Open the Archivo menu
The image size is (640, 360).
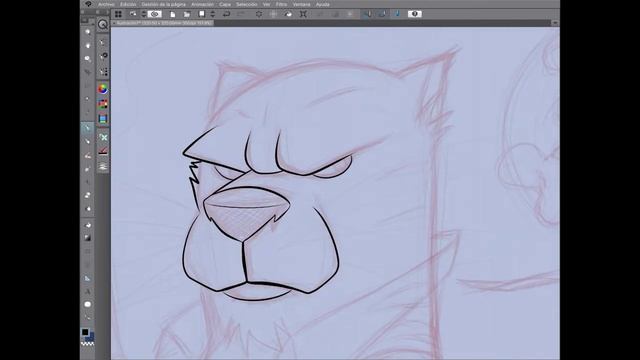click(x=106, y=4)
